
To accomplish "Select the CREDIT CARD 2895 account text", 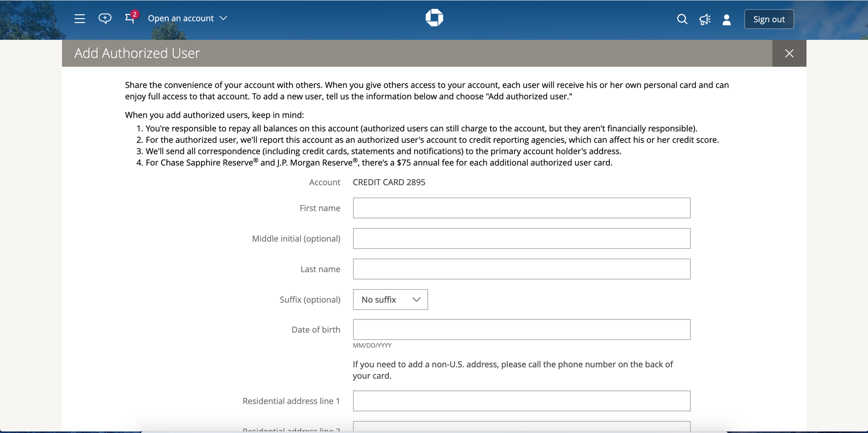I will point(389,182).
